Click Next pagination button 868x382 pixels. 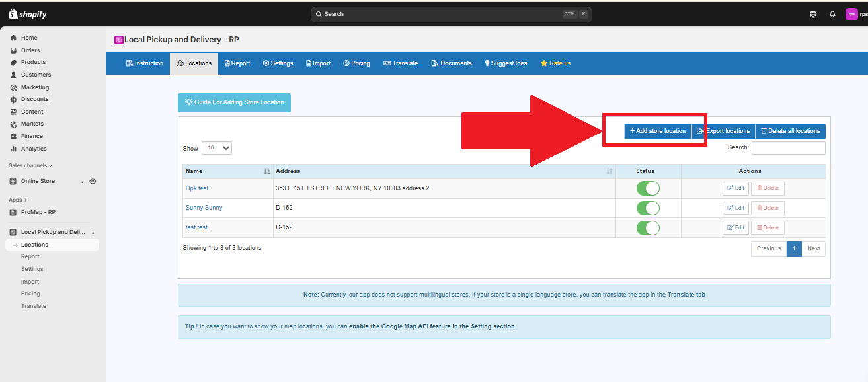[x=814, y=248]
